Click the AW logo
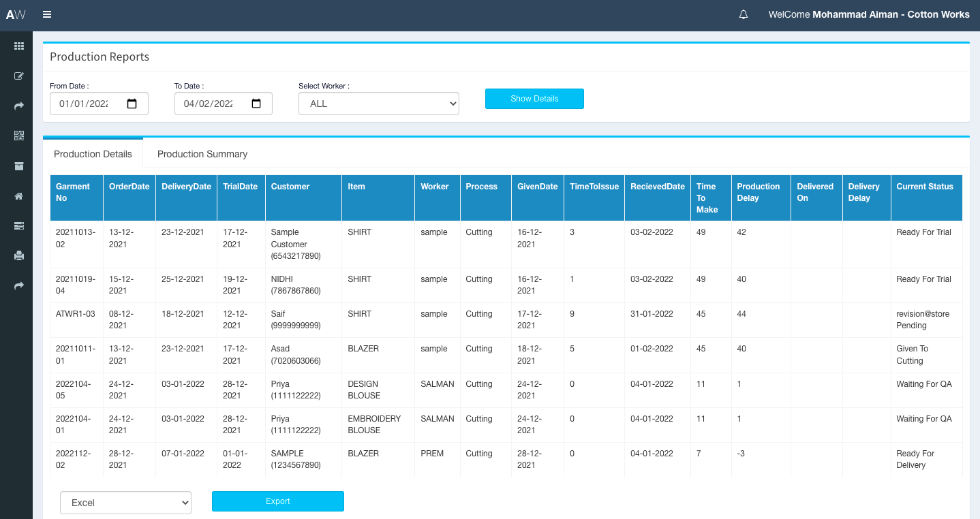The height and width of the screenshot is (519, 980). click(x=16, y=14)
